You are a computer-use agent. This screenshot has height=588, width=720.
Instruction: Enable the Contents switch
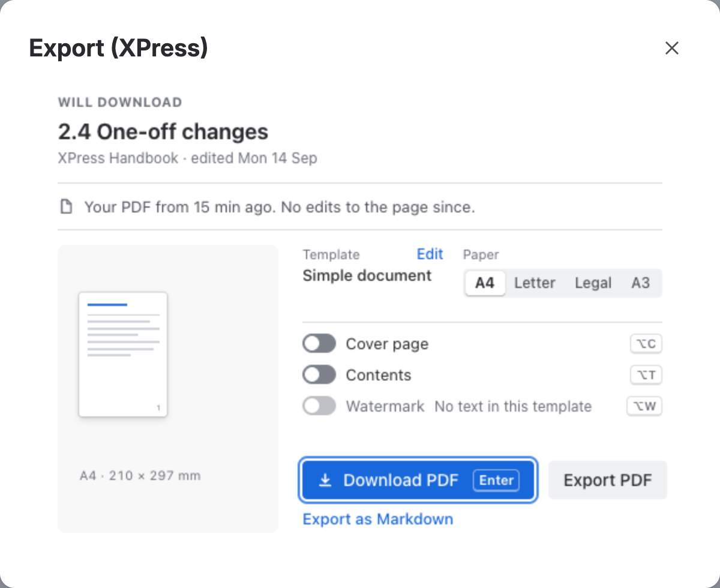tap(319, 375)
